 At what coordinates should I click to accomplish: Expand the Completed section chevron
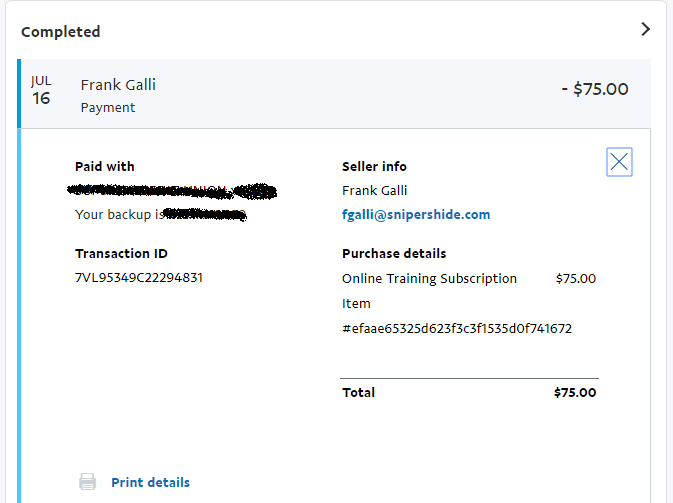click(646, 29)
